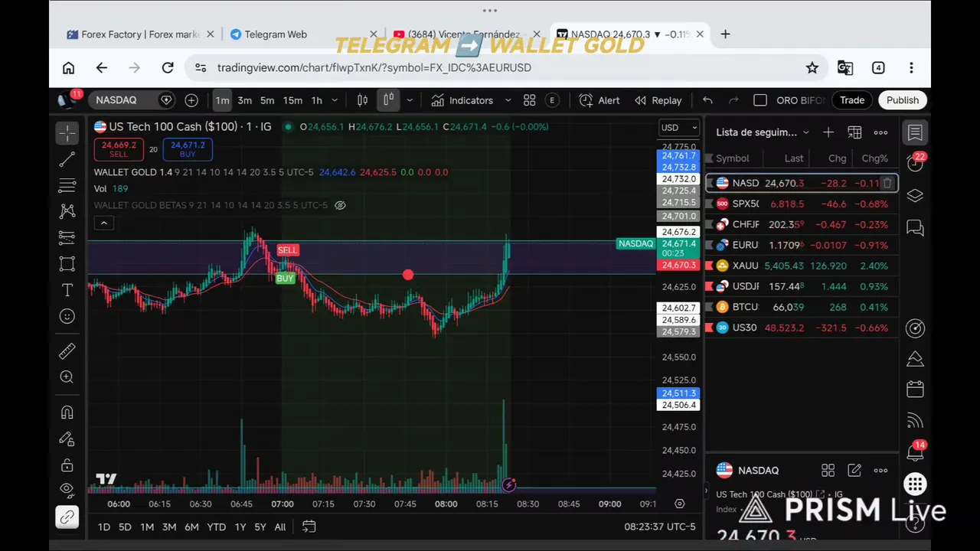Open watchlist panel icon in right sidebar
This screenshot has width=980, height=551.
[x=915, y=132]
